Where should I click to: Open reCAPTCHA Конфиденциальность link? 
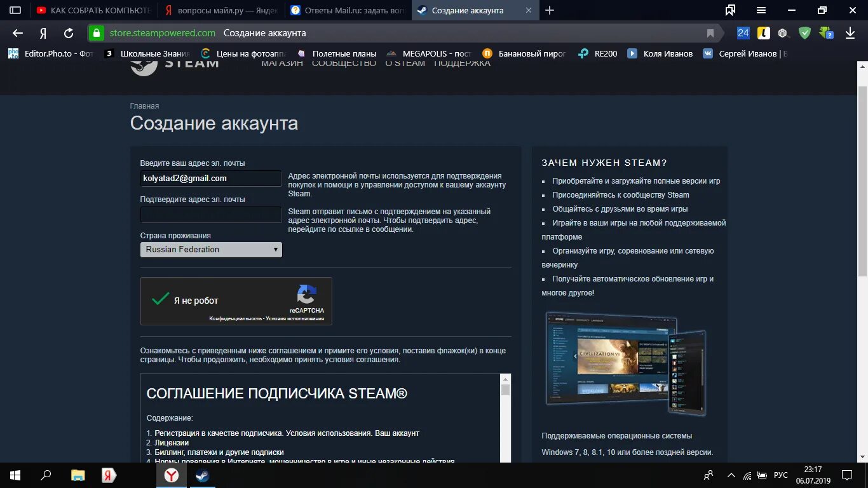(x=235, y=318)
